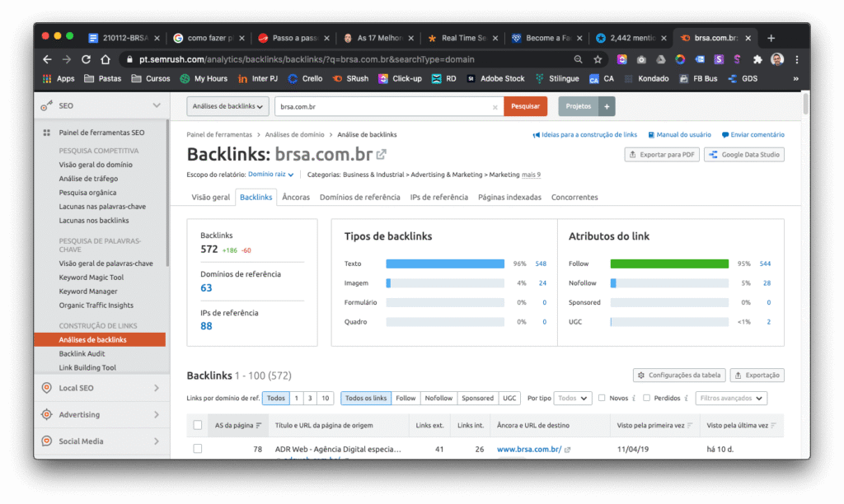The width and height of the screenshot is (844, 504).
Task: Select 1 link per referring domain
Action: pos(296,398)
